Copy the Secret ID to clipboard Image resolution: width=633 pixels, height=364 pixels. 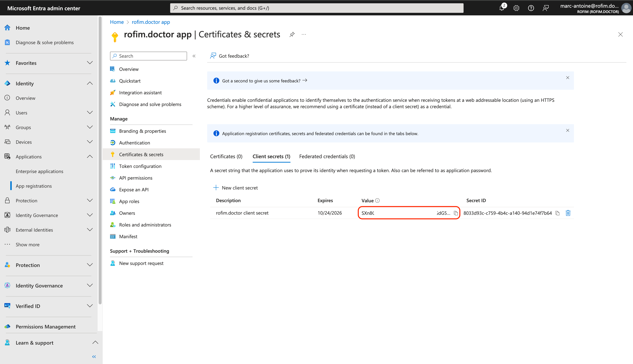557,213
